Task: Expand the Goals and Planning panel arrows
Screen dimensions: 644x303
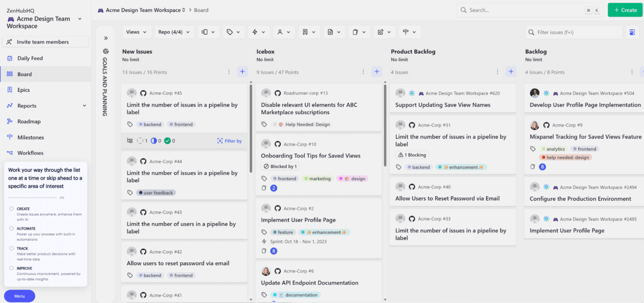Action: pos(106,38)
